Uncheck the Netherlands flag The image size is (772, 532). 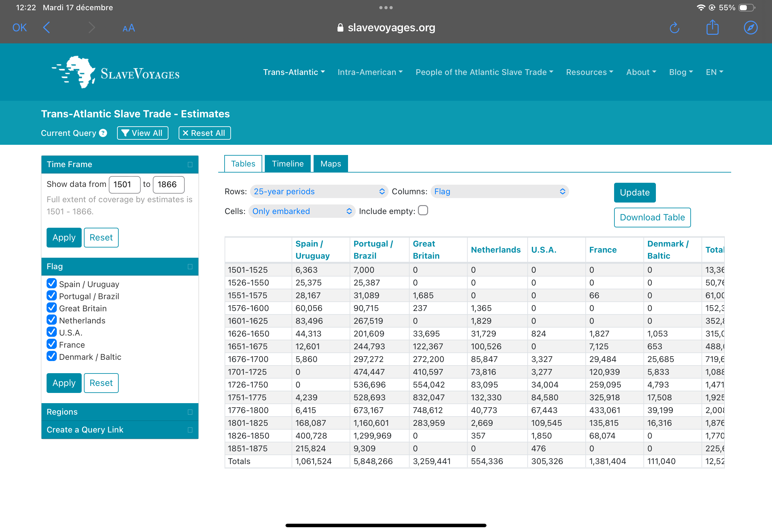52,320
